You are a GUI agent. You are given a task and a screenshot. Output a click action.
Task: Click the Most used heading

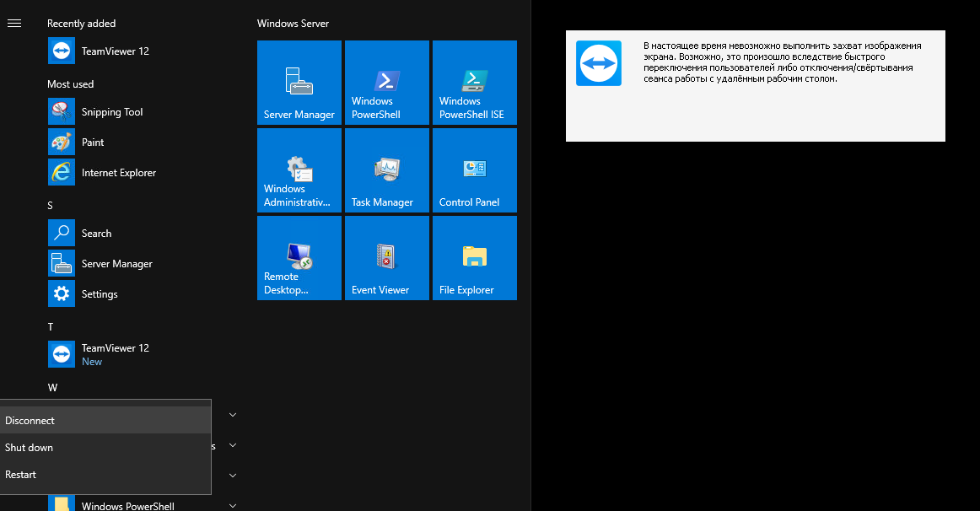click(70, 83)
